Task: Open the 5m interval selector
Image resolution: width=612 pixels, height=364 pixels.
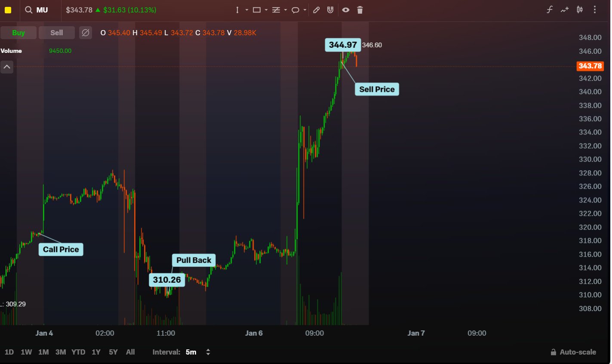Action: point(191,352)
